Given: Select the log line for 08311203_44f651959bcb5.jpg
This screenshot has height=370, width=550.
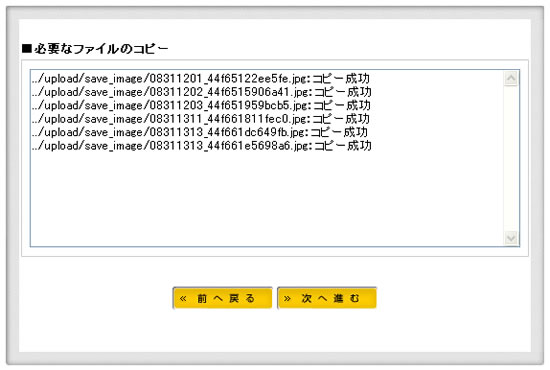Looking at the screenshot, I should pos(201,105).
